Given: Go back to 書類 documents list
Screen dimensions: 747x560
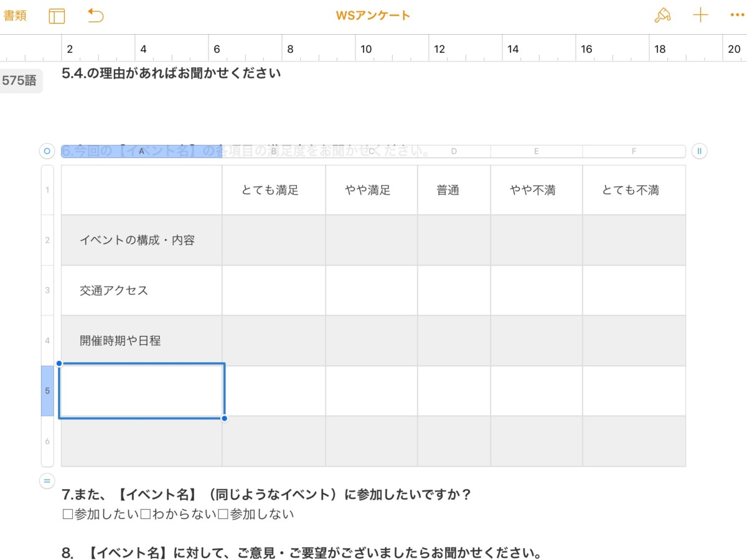Looking at the screenshot, I should pos(15,16).
